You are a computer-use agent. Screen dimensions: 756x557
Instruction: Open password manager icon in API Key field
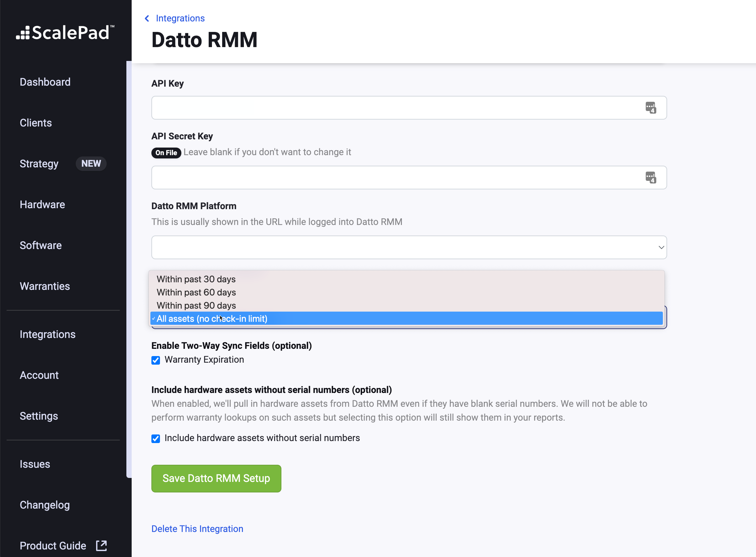pos(651,108)
